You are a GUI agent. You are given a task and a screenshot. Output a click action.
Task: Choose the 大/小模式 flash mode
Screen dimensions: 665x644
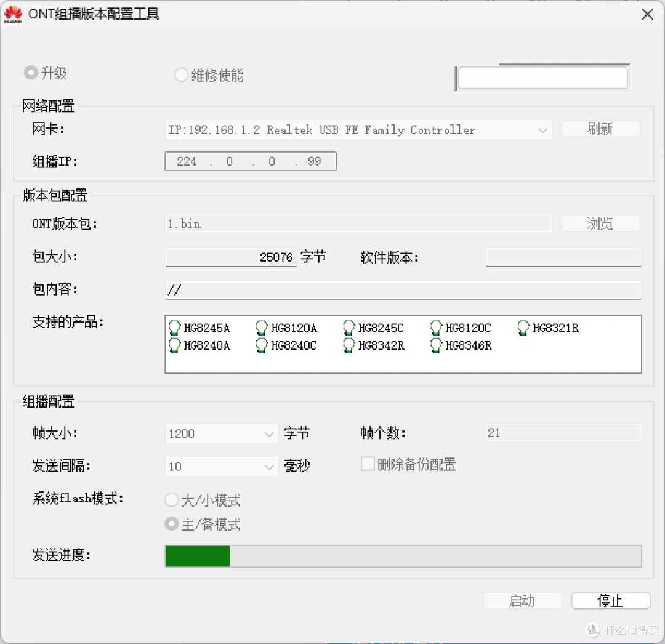click(x=171, y=499)
